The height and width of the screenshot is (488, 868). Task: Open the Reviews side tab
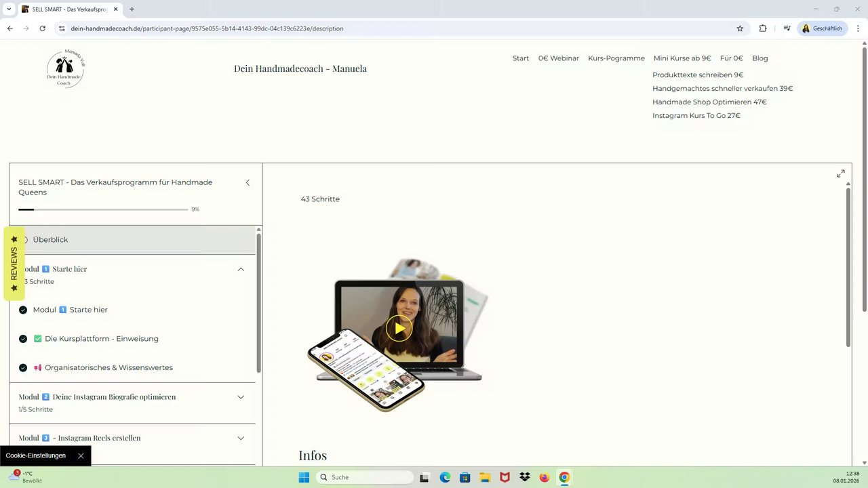click(14, 264)
